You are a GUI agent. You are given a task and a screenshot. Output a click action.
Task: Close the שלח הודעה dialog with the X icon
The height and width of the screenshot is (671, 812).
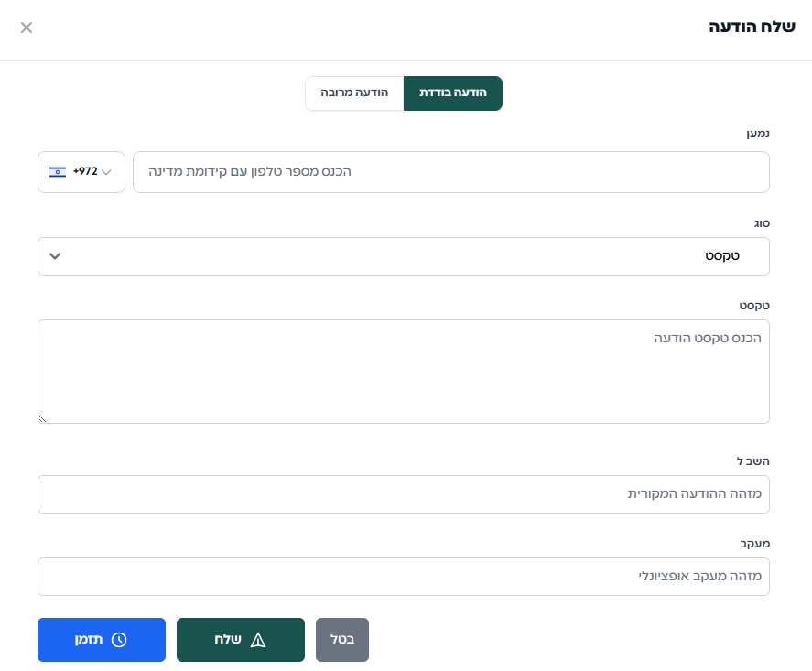27,27
